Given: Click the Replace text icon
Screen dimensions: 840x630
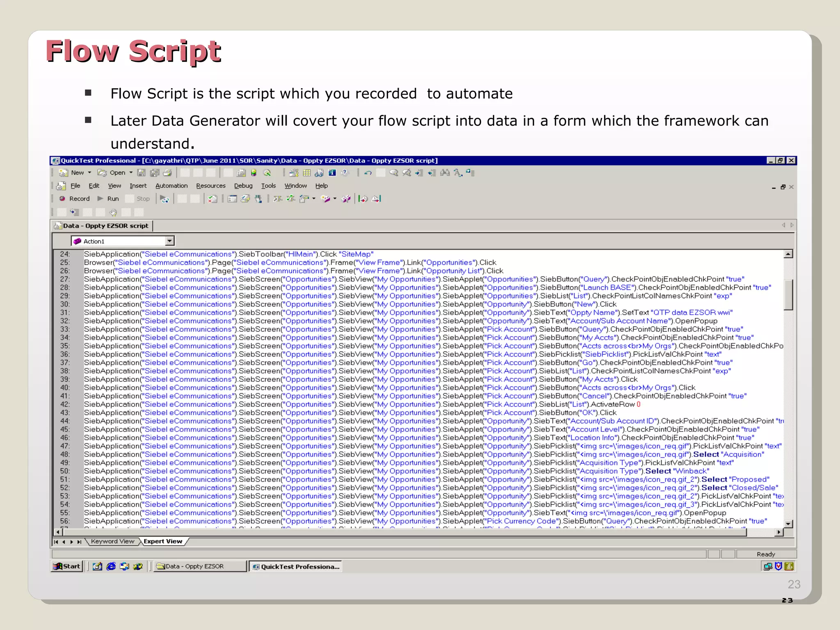Looking at the screenshot, I should [x=458, y=173].
